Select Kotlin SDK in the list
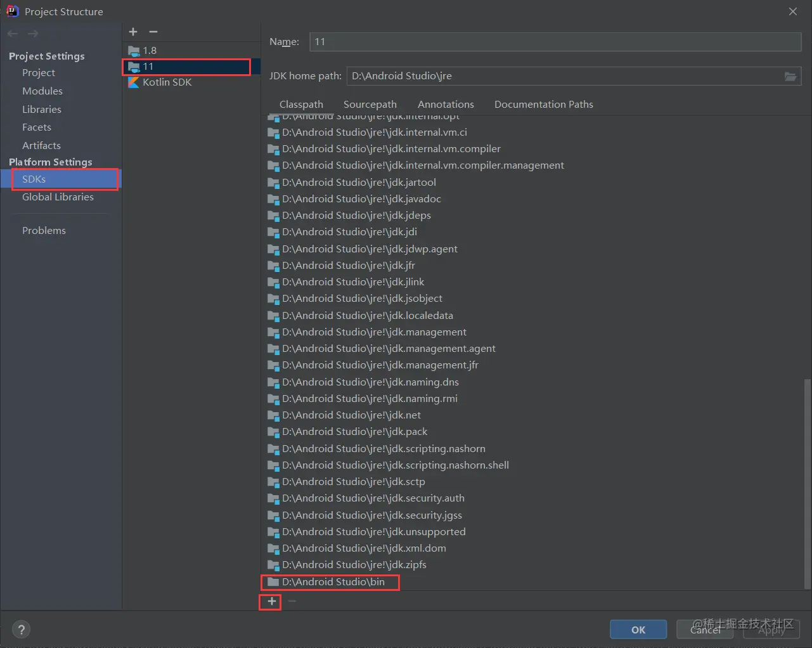Viewport: 812px width, 648px height. [191, 82]
